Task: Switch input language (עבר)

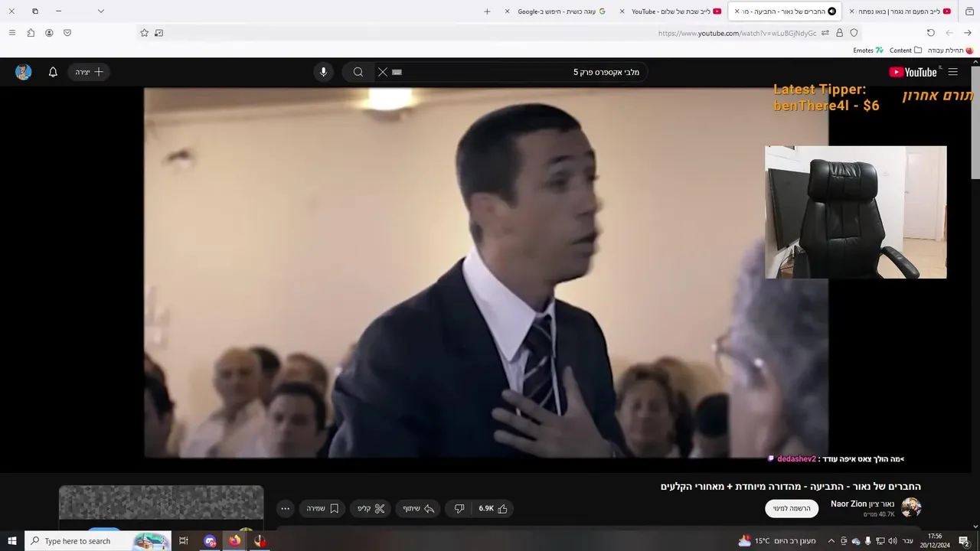Action: click(x=907, y=541)
